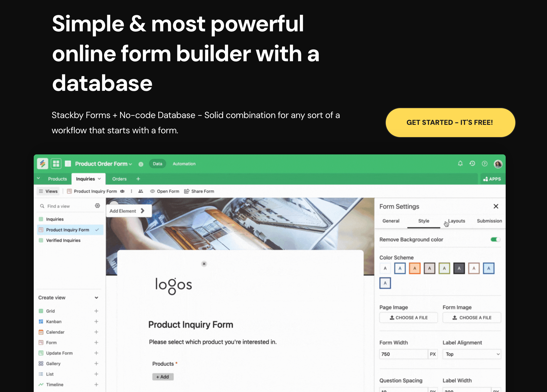The height and width of the screenshot is (392, 547).
Task: Click the help question mark icon
Action: 485,164
